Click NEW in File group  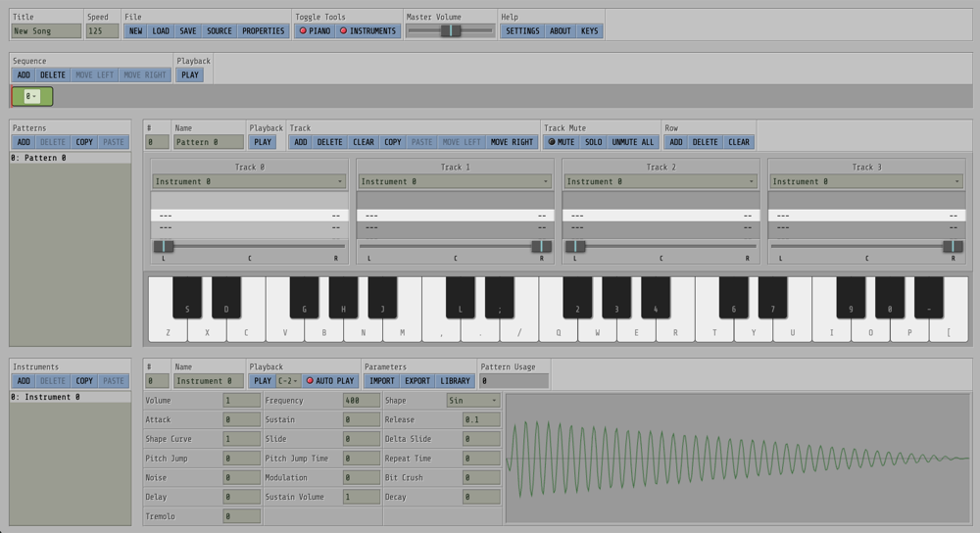click(135, 30)
